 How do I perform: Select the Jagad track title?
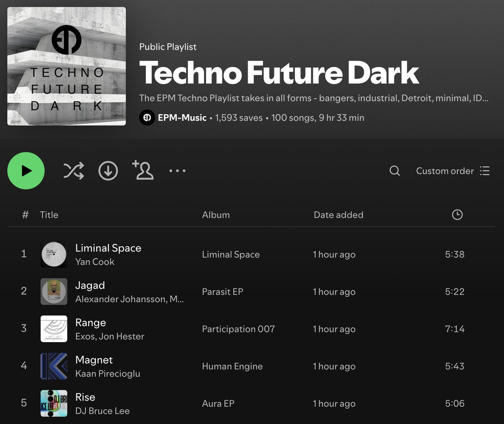(90, 285)
